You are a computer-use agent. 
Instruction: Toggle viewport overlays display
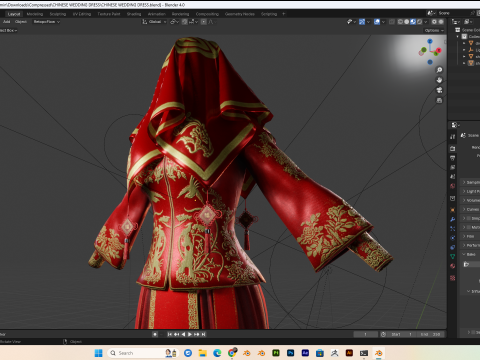[x=377, y=22]
